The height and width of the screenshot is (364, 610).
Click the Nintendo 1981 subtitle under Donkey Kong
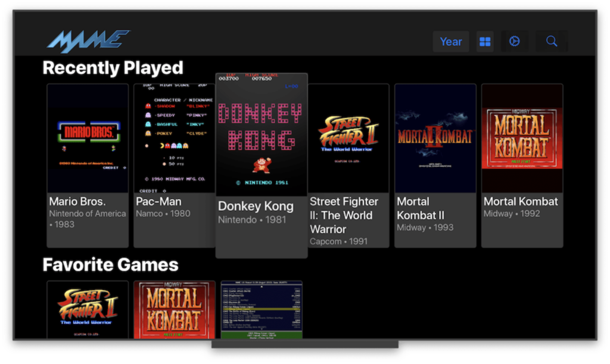256,219
